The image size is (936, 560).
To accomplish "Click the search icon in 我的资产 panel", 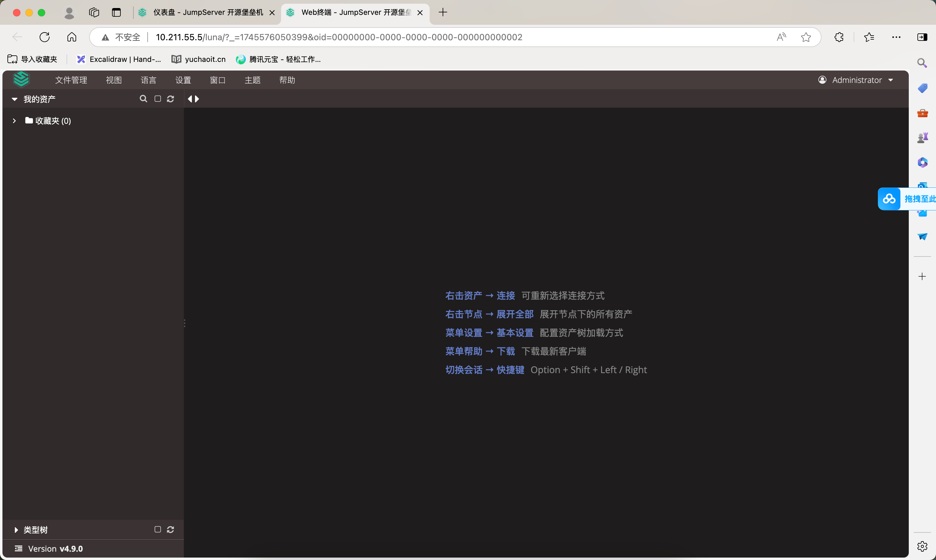I will coord(143,99).
